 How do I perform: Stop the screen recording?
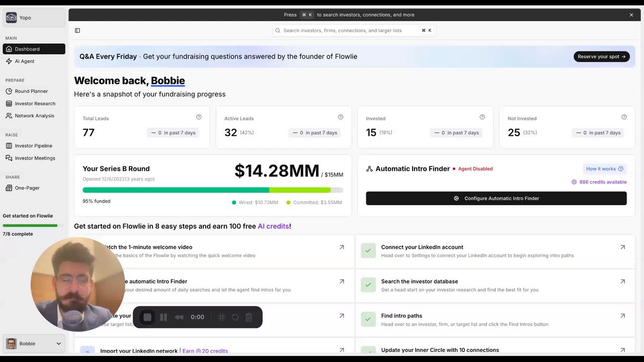tap(147, 317)
